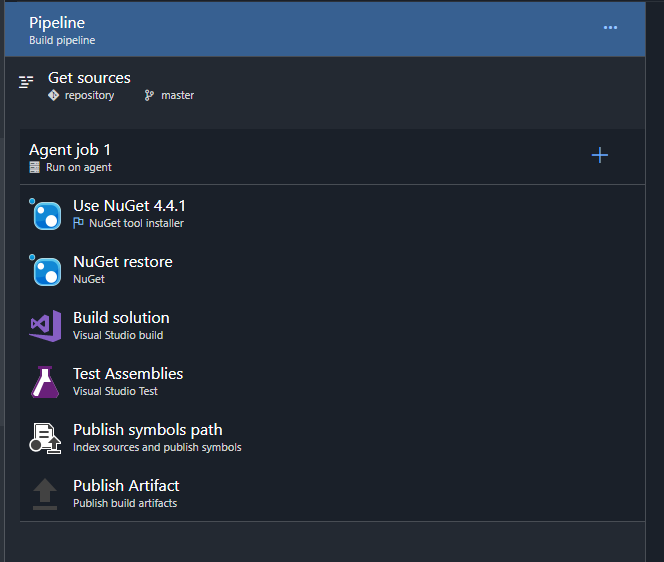Open the NuGet restore task
664x562 pixels.
[332, 270]
